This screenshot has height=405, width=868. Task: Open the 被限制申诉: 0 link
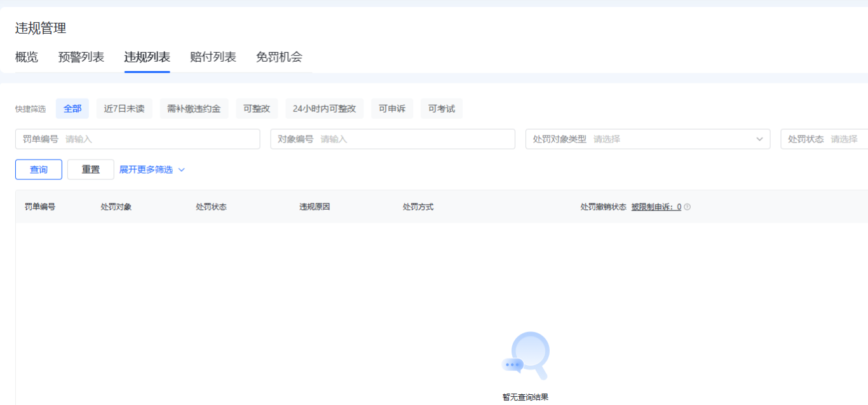pos(656,207)
